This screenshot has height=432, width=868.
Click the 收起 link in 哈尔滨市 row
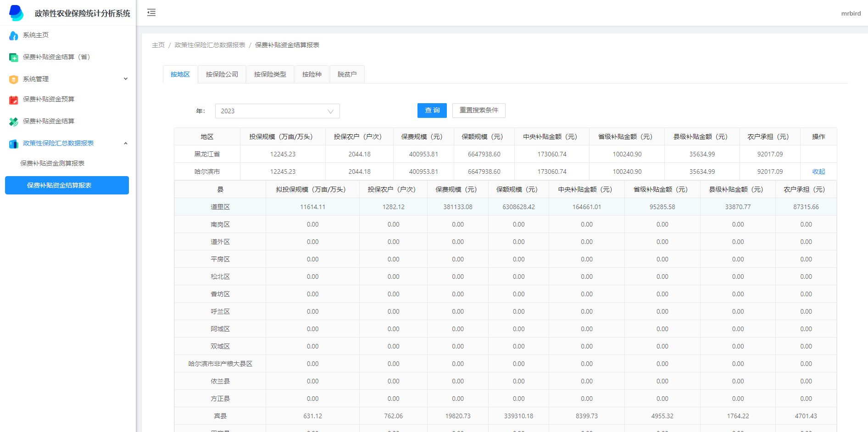coord(819,172)
